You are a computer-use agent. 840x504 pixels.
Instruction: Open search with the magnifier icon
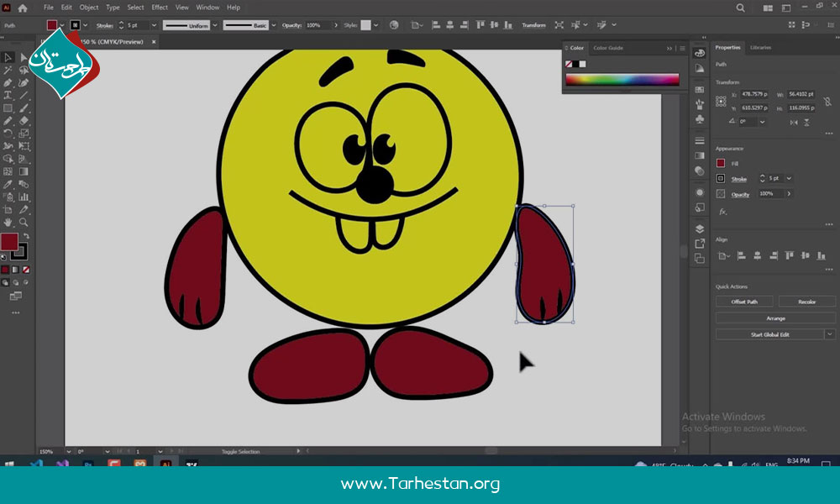click(x=740, y=8)
